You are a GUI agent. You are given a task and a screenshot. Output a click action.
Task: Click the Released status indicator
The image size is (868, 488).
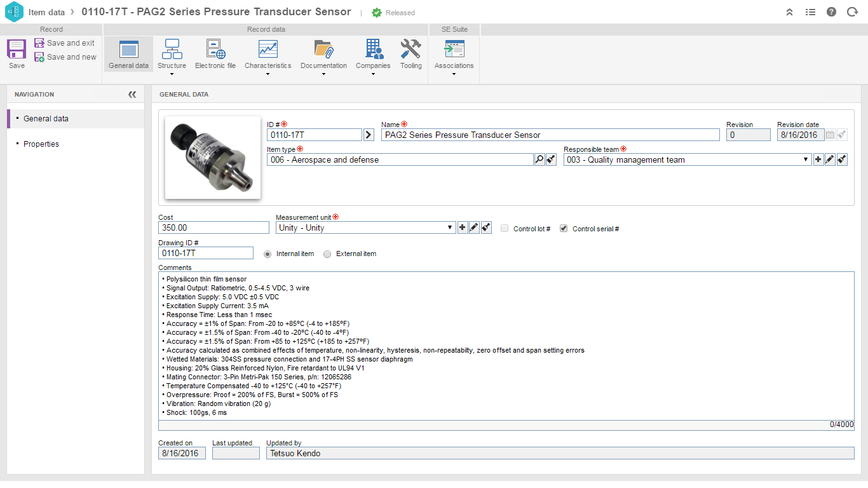click(x=393, y=13)
